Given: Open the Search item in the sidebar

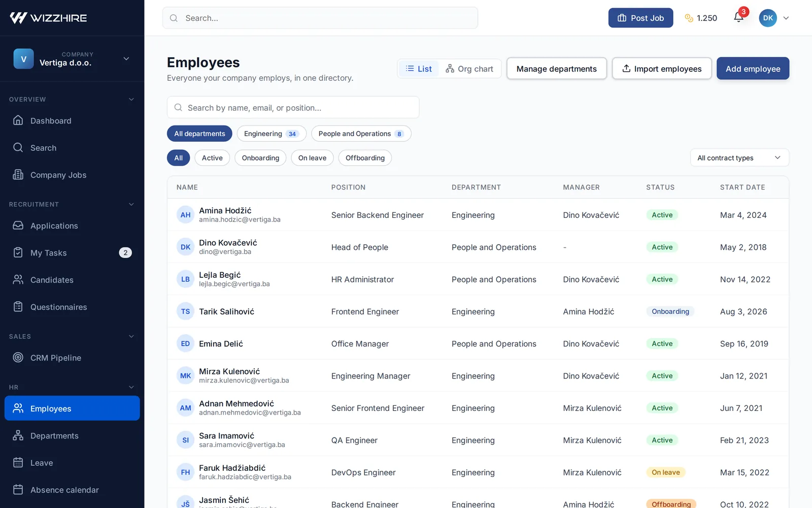Looking at the screenshot, I should (x=72, y=148).
